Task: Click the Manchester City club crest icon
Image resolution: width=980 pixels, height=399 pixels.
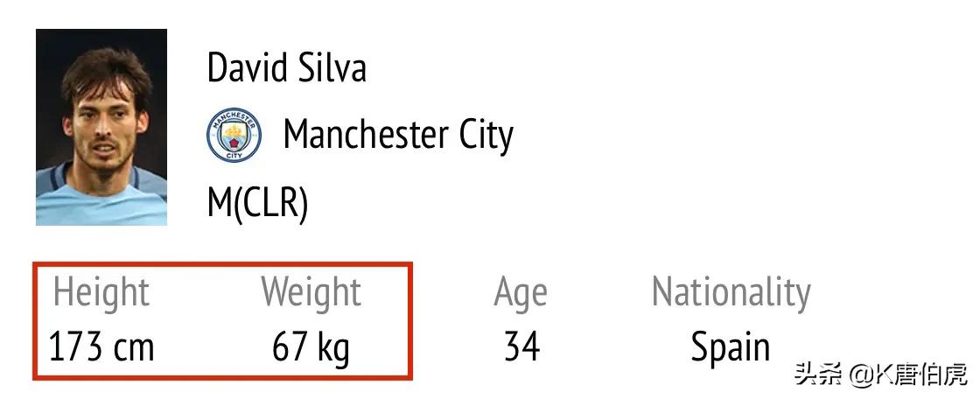Action: pyautogui.click(x=234, y=135)
